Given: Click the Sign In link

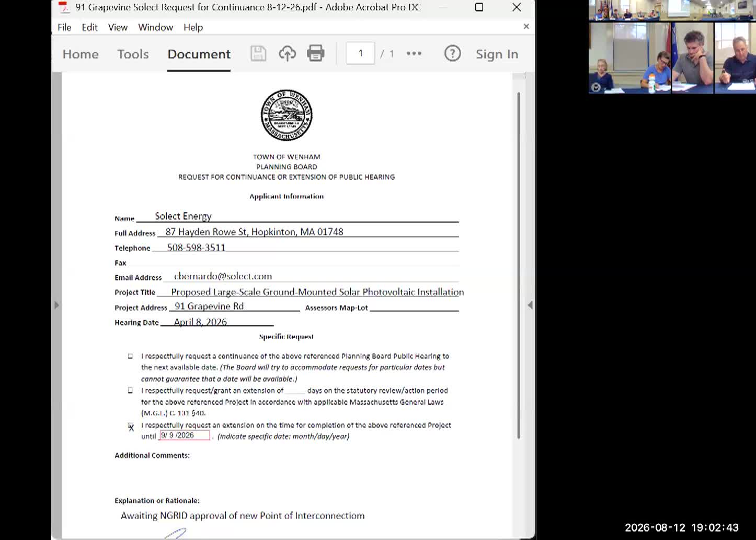Looking at the screenshot, I should coord(497,54).
